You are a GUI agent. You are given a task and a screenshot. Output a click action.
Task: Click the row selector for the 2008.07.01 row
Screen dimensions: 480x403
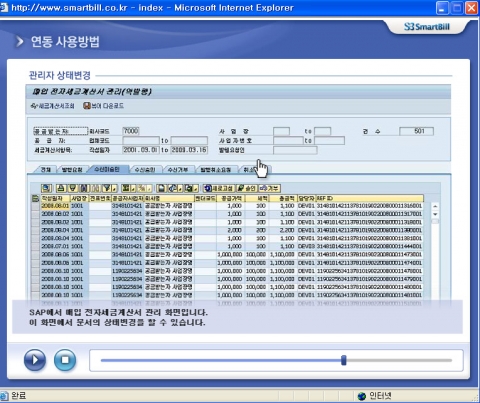35,246
